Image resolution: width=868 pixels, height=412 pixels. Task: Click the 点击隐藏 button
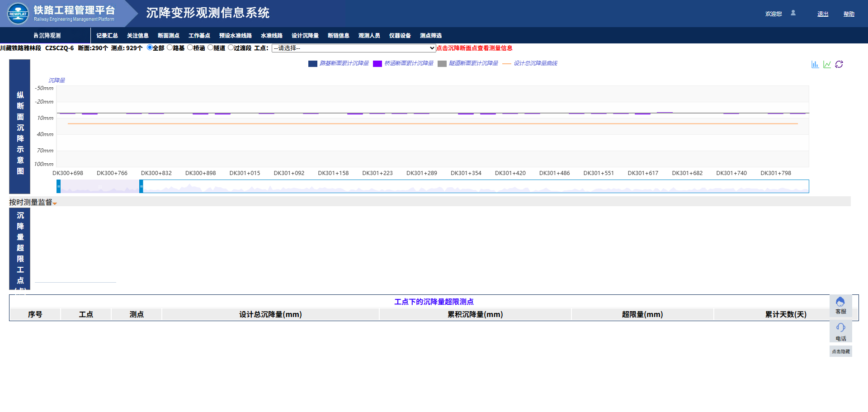pos(841,351)
